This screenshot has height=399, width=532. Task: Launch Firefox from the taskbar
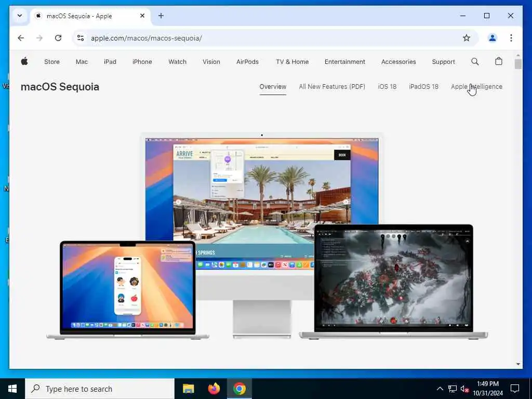(x=214, y=389)
